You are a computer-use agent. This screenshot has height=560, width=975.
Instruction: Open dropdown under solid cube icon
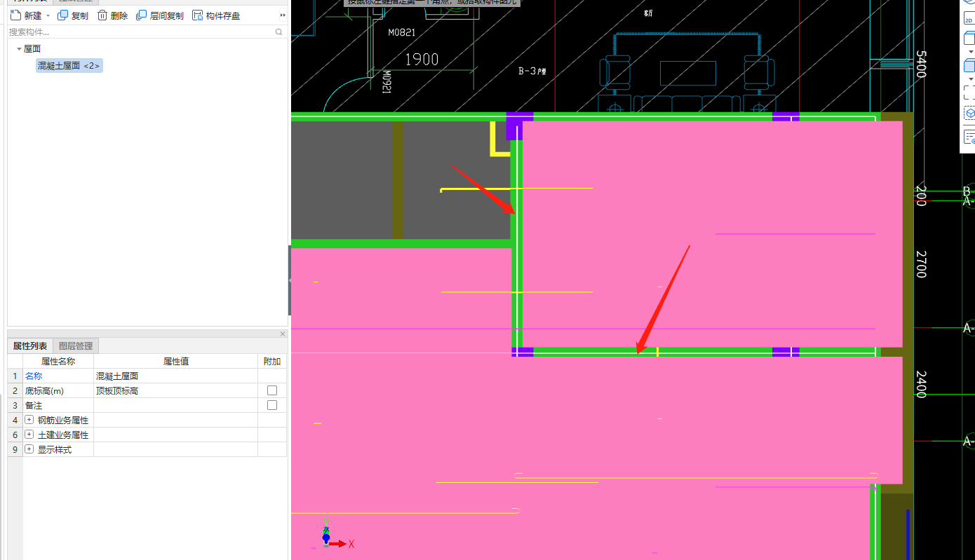coord(971,78)
